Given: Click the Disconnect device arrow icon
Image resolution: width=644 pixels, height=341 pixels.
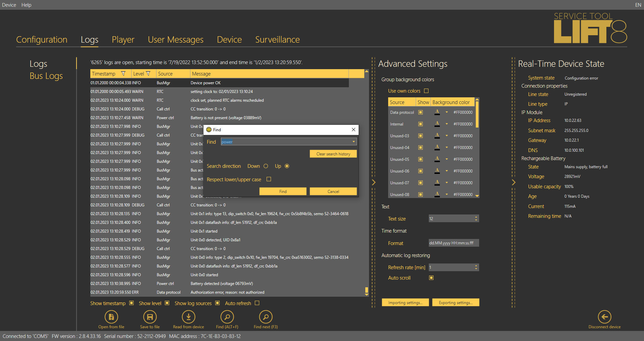Looking at the screenshot, I should (604, 317).
